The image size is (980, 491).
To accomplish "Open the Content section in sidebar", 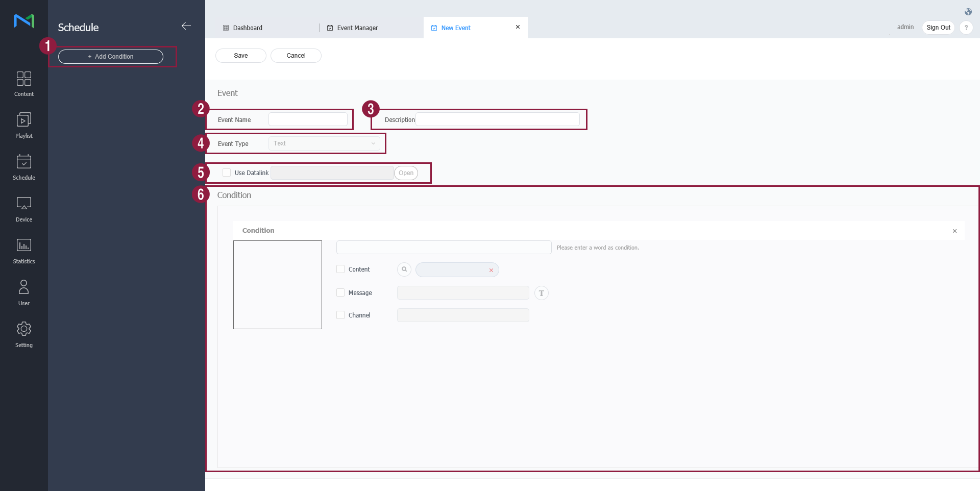I will pos(24,84).
